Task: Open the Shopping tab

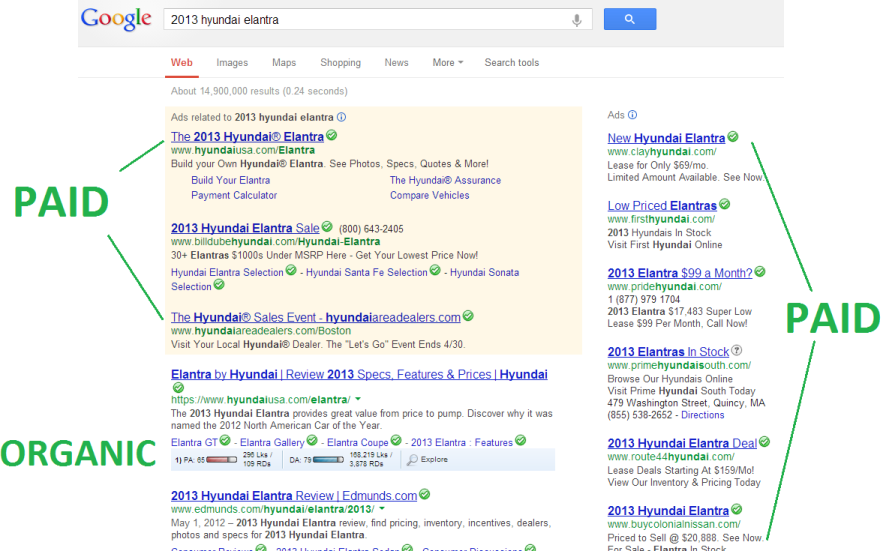Action: pyautogui.click(x=340, y=63)
